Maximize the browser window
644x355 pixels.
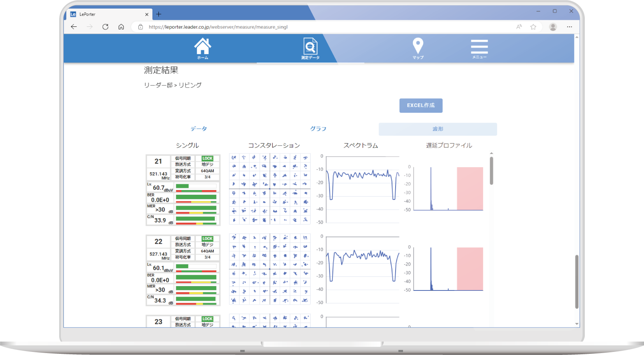coord(554,11)
